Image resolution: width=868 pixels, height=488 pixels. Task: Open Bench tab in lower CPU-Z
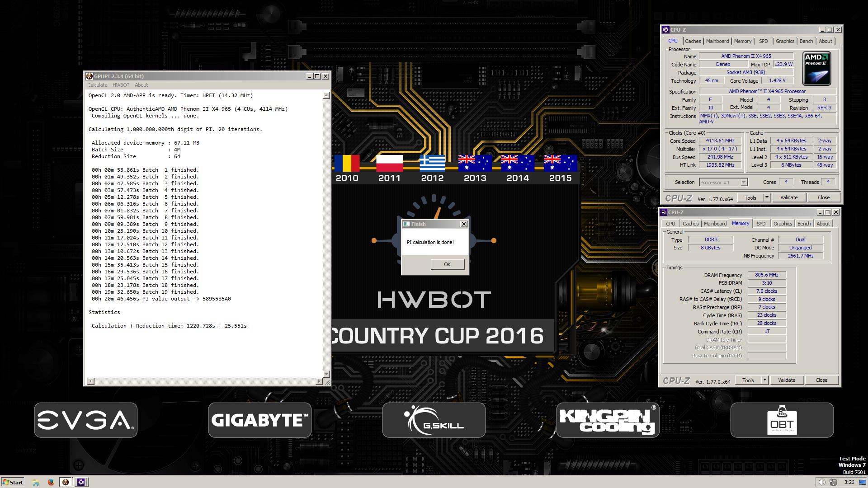[x=804, y=224]
